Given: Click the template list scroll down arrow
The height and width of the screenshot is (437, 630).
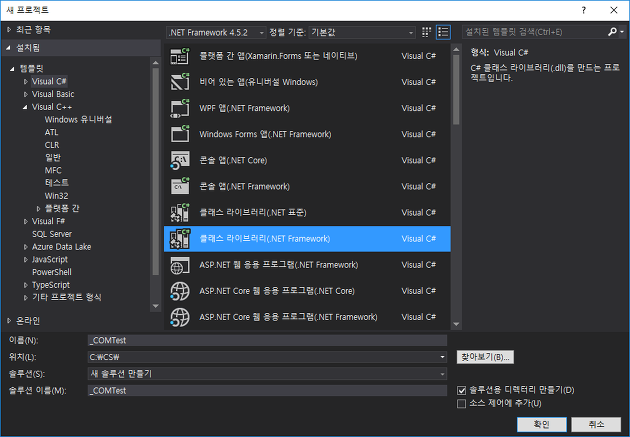Looking at the screenshot, I should tap(456, 324).
